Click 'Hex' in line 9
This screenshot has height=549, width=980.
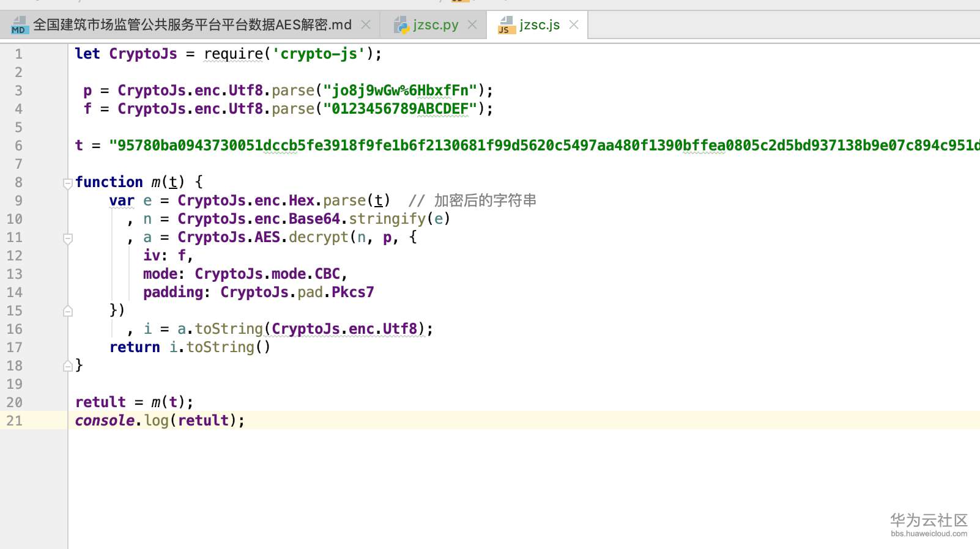tap(302, 201)
